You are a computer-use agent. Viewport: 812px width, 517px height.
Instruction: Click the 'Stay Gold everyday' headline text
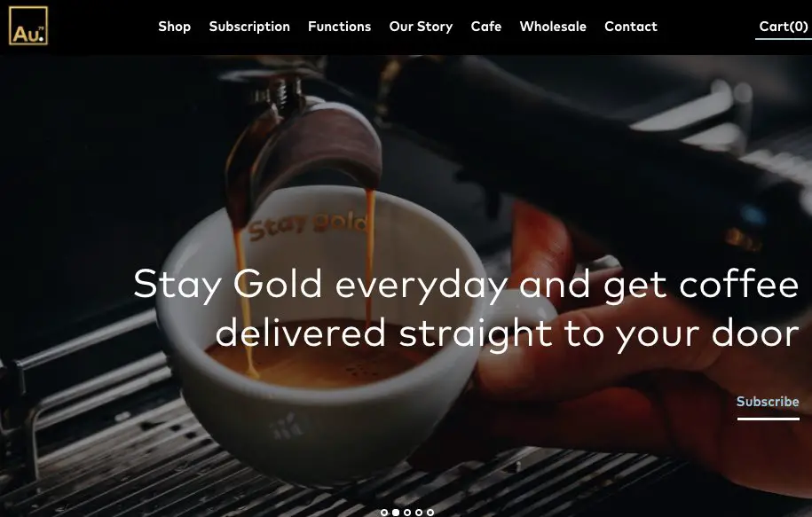(x=319, y=284)
